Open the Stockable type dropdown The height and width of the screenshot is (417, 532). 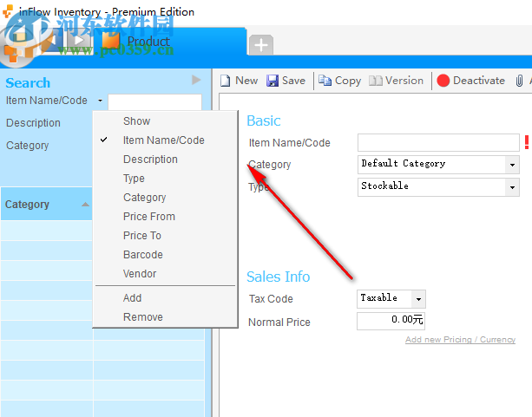point(512,187)
